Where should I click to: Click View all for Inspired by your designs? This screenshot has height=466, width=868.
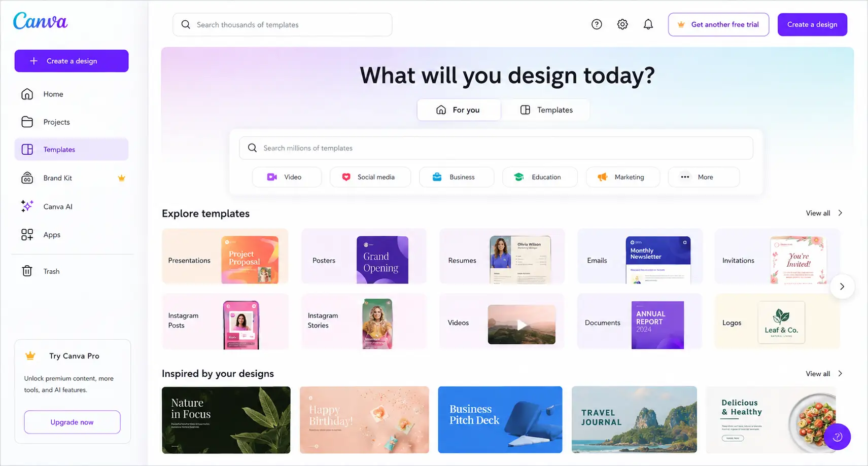(818, 374)
